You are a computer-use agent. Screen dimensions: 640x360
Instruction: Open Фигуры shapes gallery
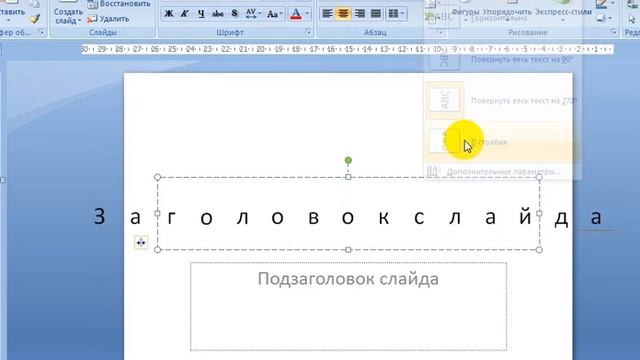(465, 12)
